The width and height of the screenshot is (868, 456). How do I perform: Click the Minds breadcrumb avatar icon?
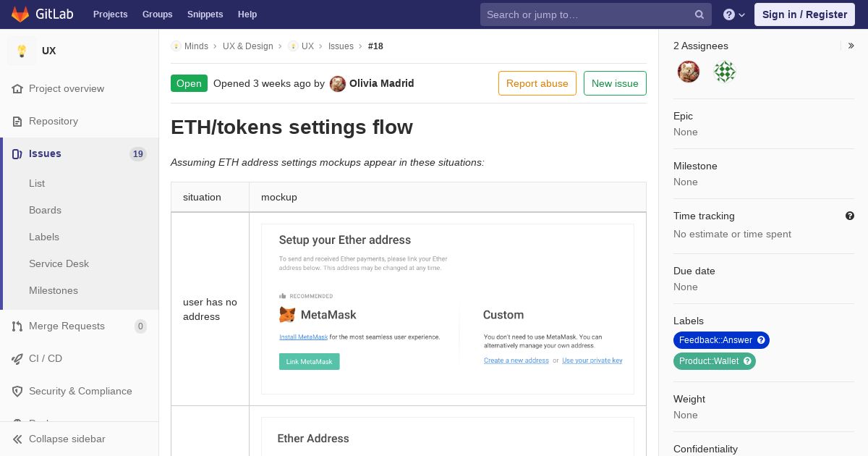(x=176, y=46)
